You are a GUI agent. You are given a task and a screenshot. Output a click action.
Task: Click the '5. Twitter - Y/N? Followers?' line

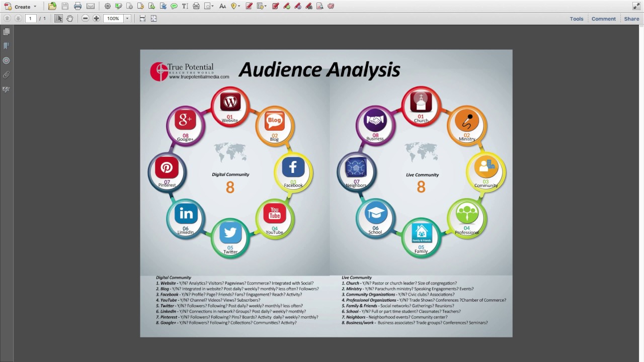coord(229,306)
